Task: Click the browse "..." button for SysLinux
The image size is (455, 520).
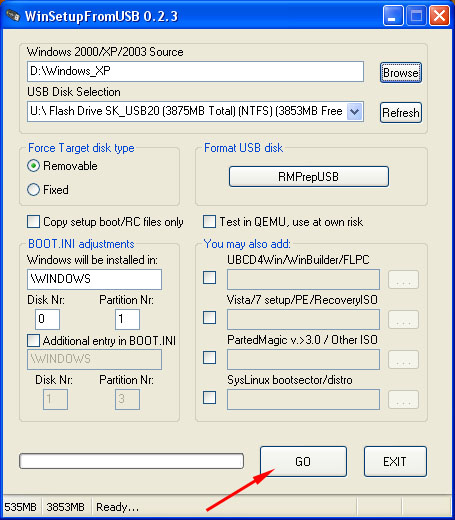Action: 403,400
